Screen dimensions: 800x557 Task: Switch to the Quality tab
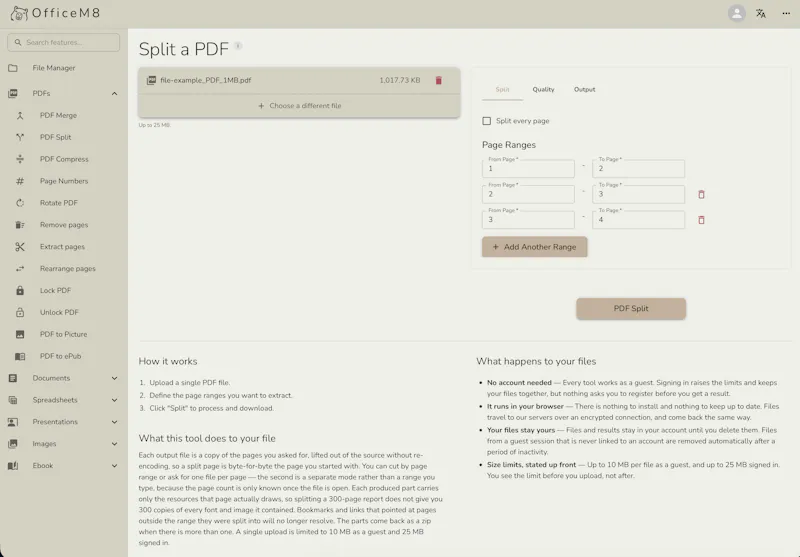543,89
